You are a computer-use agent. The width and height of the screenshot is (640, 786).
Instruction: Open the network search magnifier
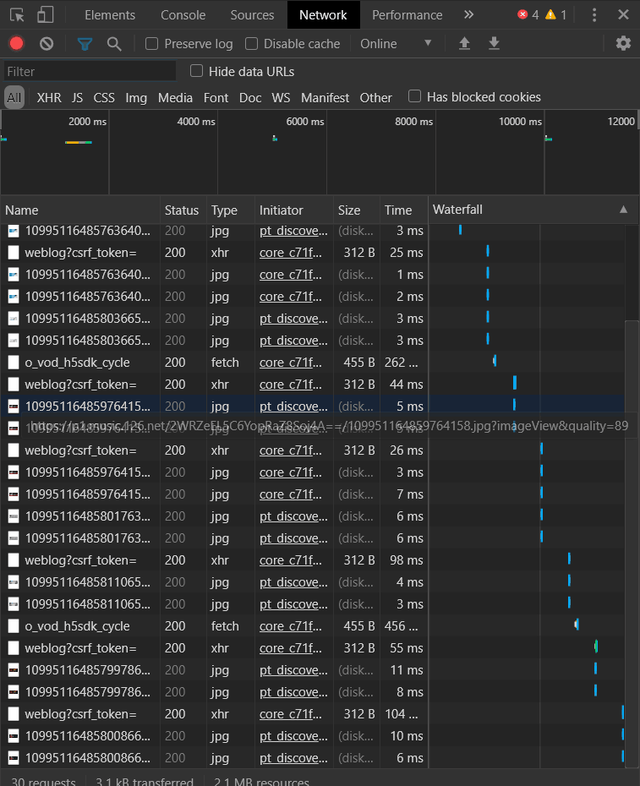pos(114,44)
